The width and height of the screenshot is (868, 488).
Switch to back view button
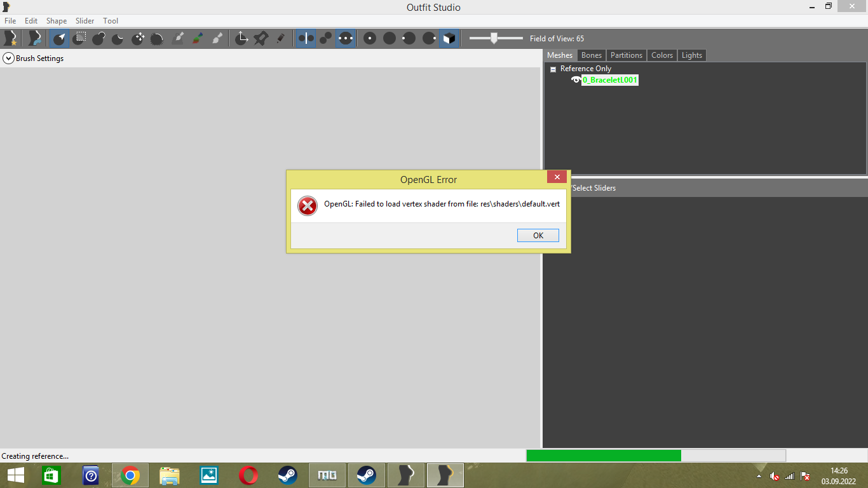pyautogui.click(x=390, y=38)
